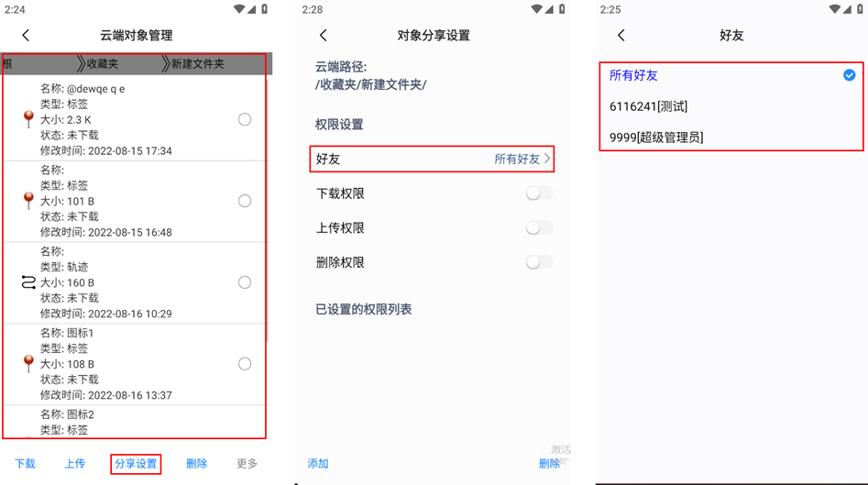
Task: Tap the blue checkmark beside 所有好友
Action: click(849, 75)
